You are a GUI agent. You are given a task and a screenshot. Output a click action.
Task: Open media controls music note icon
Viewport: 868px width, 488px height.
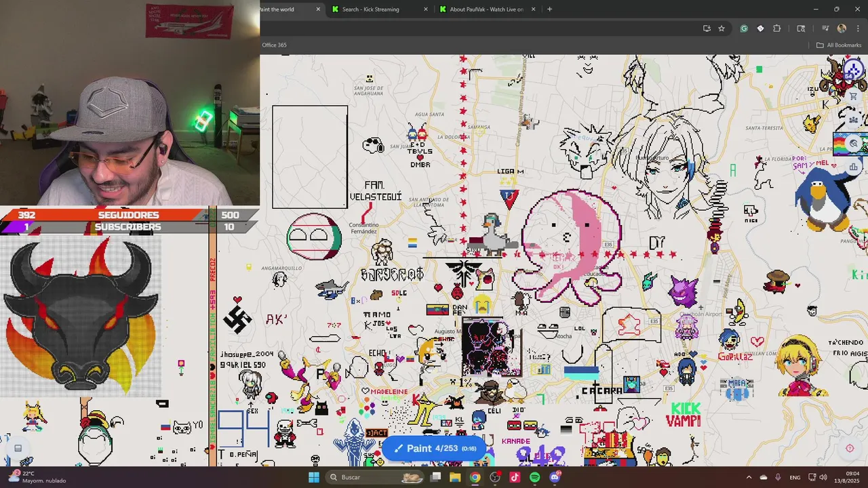(x=825, y=28)
